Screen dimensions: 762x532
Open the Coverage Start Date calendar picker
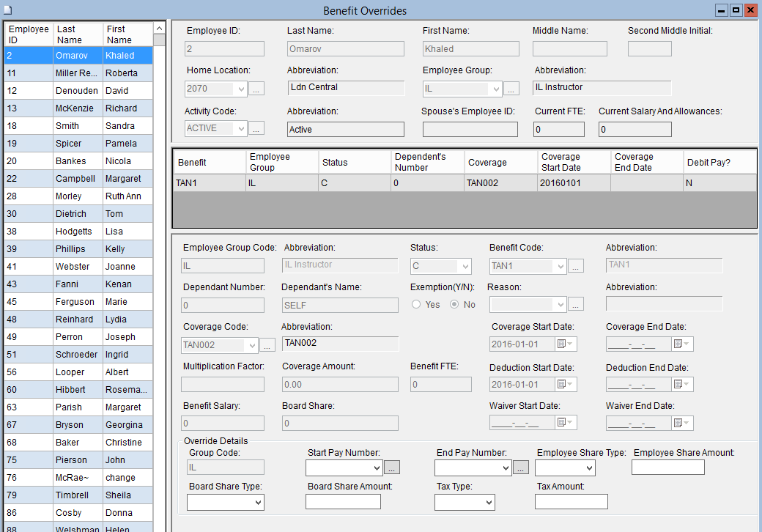[x=566, y=344]
